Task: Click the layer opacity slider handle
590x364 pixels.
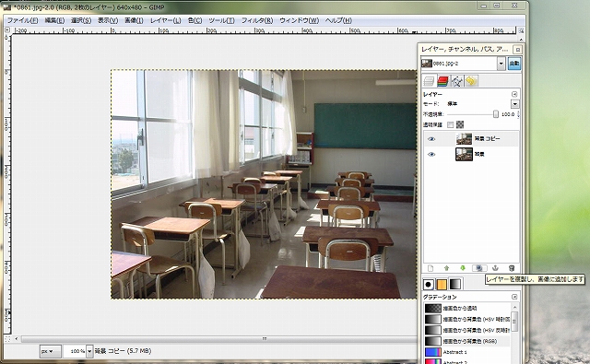Action: (496, 114)
